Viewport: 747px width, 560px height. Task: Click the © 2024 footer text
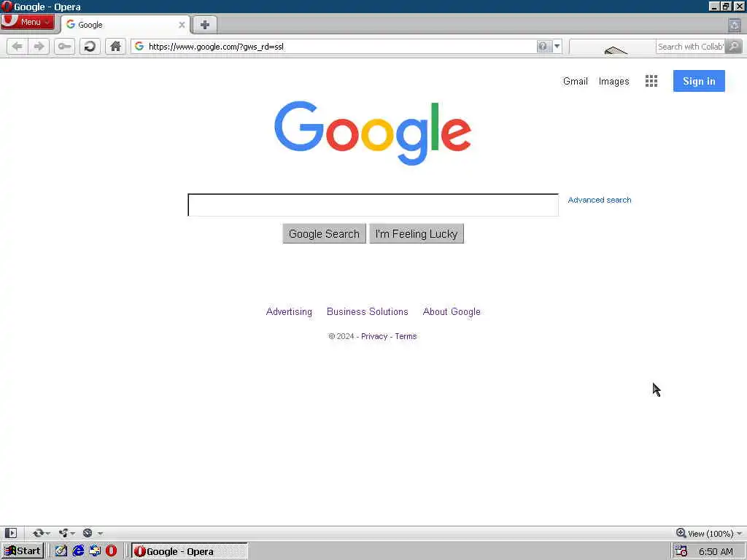(341, 336)
